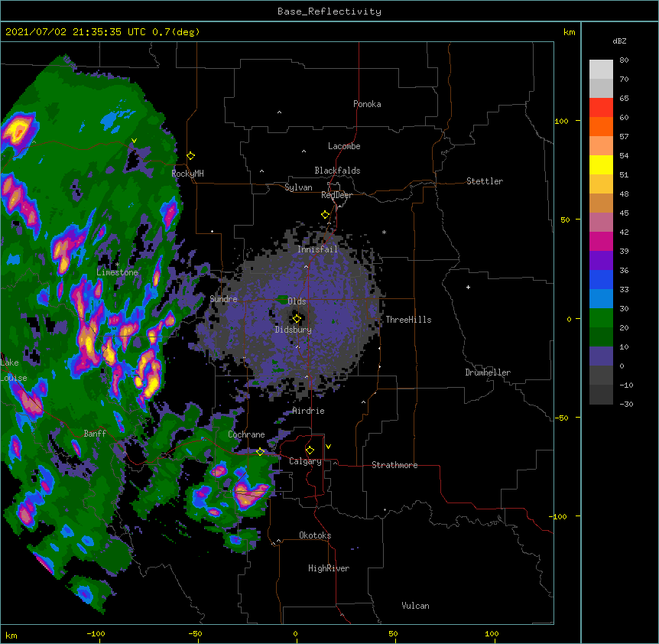Pick the red 60-65 dBZ legend swatch

click(x=601, y=108)
